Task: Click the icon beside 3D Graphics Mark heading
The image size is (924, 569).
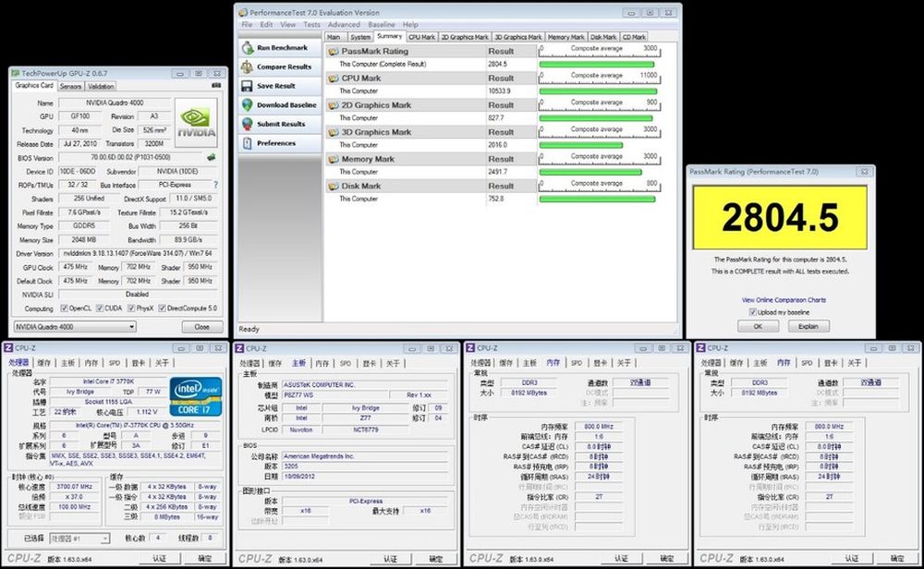Action: (334, 132)
